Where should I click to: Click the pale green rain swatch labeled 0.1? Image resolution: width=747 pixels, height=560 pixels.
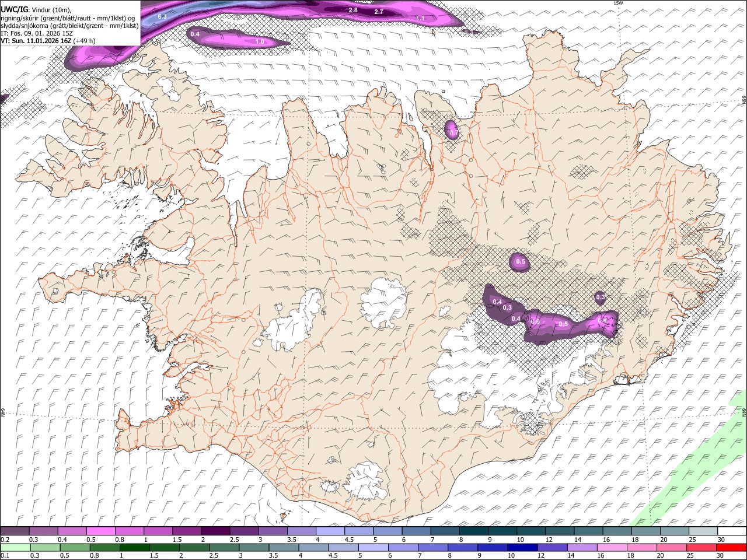(x=15, y=547)
